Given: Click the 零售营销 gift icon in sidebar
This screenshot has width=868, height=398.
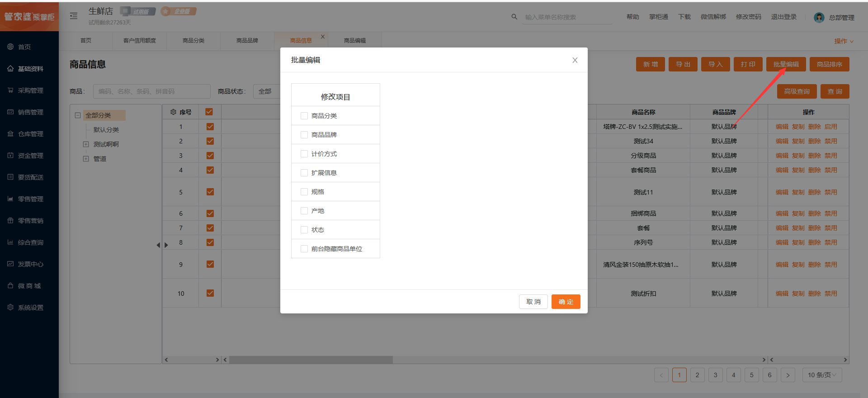Looking at the screenshot, I should coord(10,220).
